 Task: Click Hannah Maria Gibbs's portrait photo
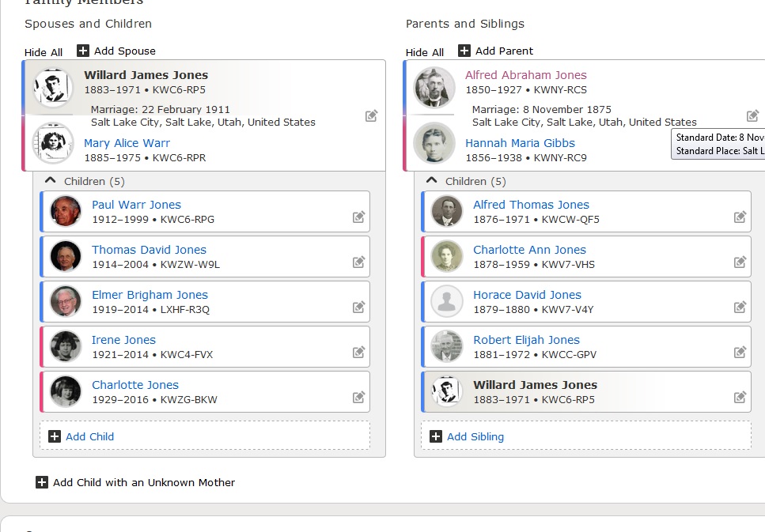tap(434, 143)
